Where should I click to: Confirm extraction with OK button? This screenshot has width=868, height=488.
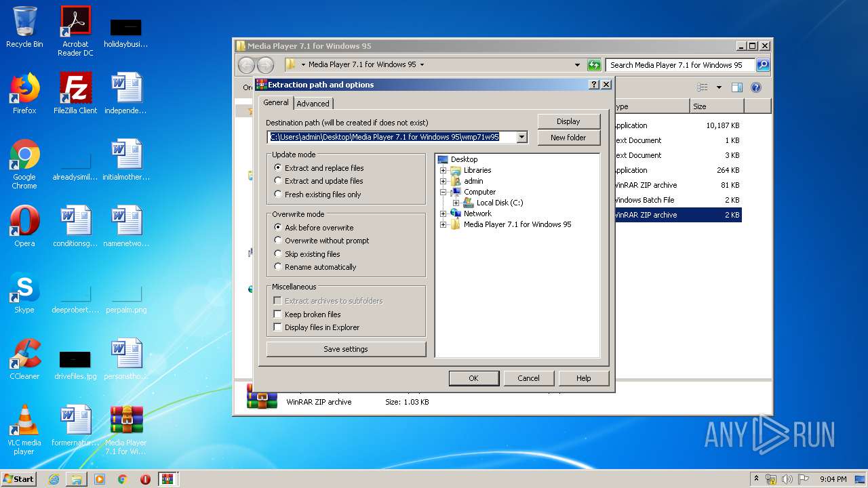pos(473,378)
